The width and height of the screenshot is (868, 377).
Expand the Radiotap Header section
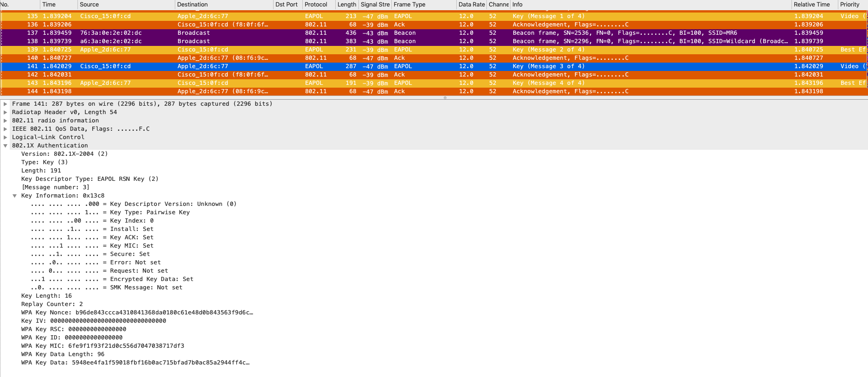pos(6,112)
